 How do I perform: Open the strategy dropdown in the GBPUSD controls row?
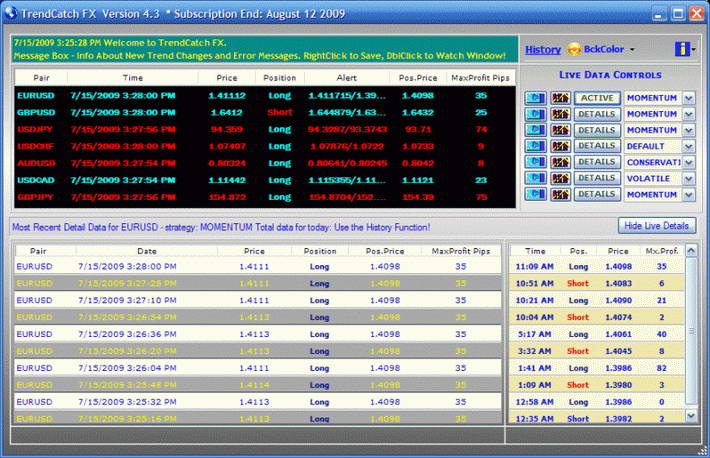pyautogui.click(x=689, y=114)
